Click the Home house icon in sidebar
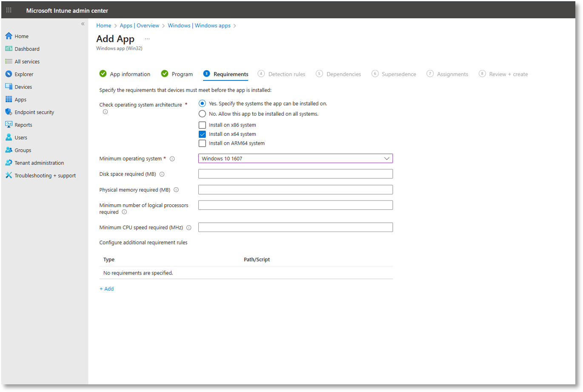The height and width of the screenshot is (392, 583). [9, 36]
